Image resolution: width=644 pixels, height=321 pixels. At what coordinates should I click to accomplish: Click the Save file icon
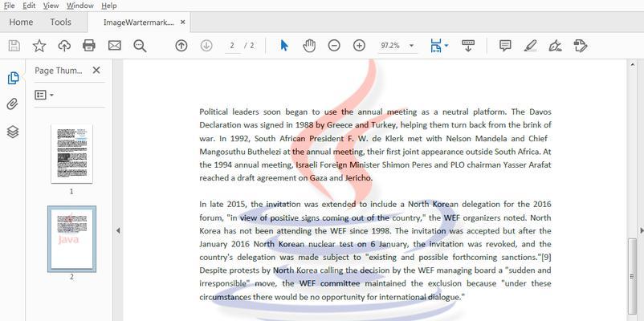(14, 46)
